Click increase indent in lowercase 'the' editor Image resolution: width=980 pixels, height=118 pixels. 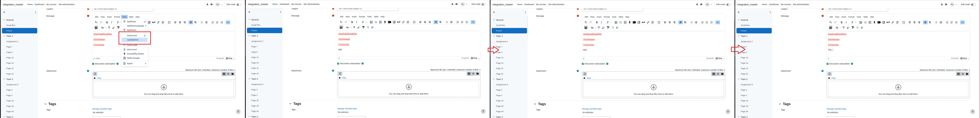pos(696,22)
